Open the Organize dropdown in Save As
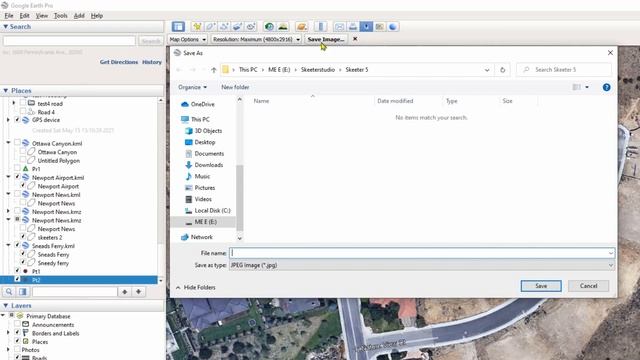Image resolution: width=640 pixels, height=360 pixels. pyautogui.click(x=192, y=87)
